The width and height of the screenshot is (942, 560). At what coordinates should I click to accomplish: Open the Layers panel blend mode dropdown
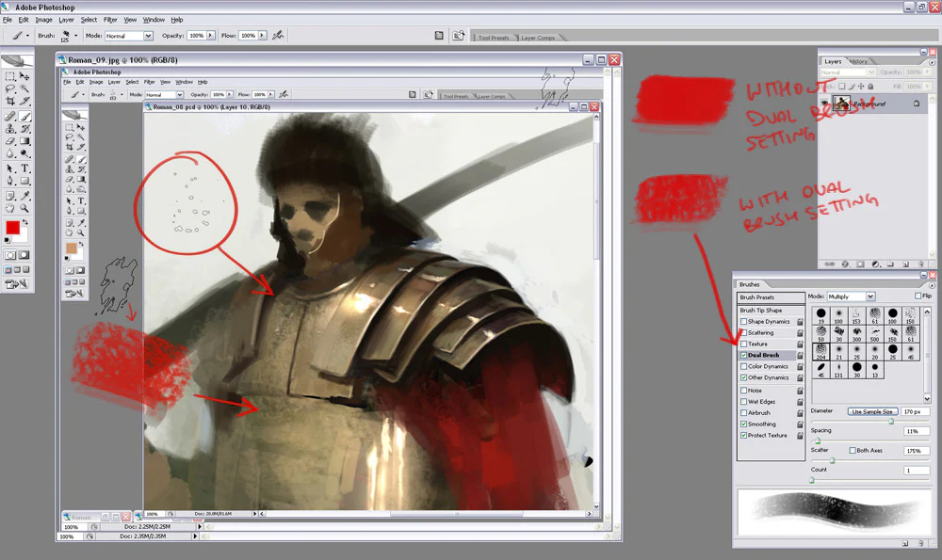pyautogui.click(x=847, y=72)
